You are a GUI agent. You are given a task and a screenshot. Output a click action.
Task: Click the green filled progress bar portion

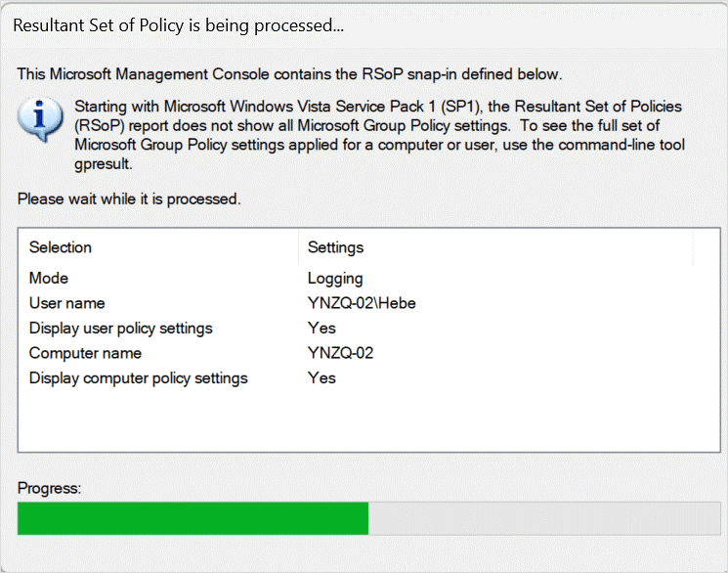[x=193, y=518]
